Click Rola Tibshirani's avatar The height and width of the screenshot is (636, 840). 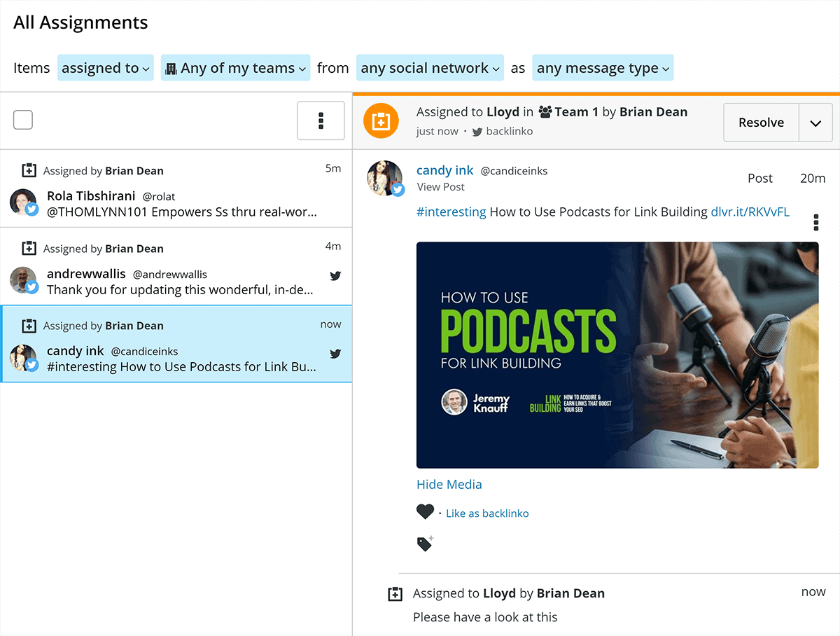(24, 202)
